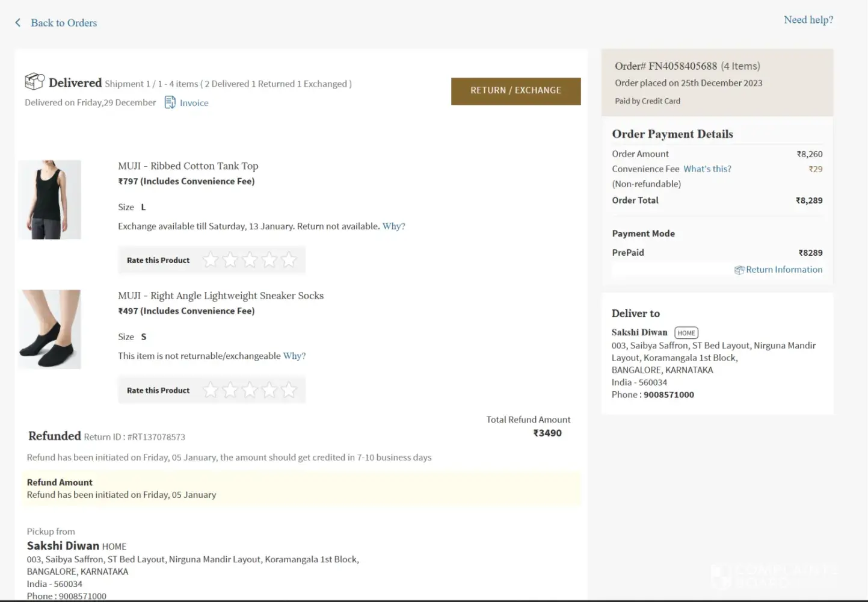Give the Tank Top five stars
Screen dimensions: 868x602
289,260
